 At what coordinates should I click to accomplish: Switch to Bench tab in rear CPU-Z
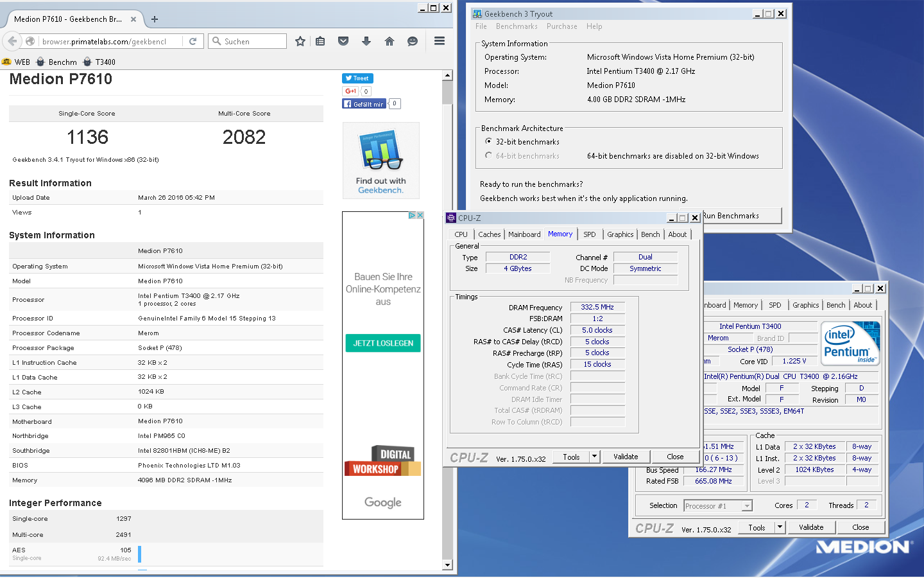point(835,305)
